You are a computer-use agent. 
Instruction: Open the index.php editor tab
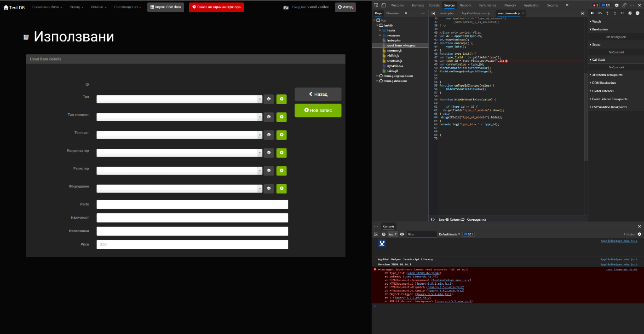click(447, 13)
